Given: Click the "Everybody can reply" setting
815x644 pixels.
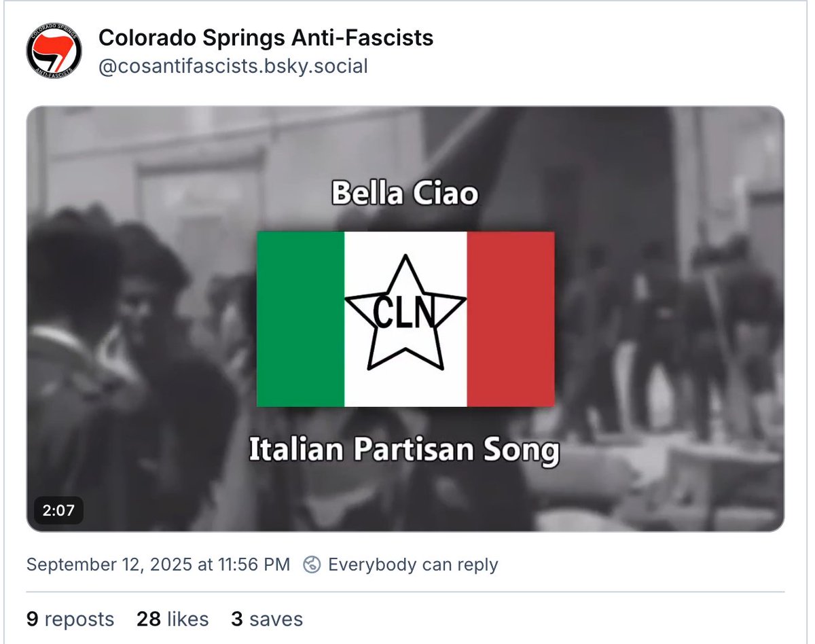Looking at the screenshot, I should [413, 565].
